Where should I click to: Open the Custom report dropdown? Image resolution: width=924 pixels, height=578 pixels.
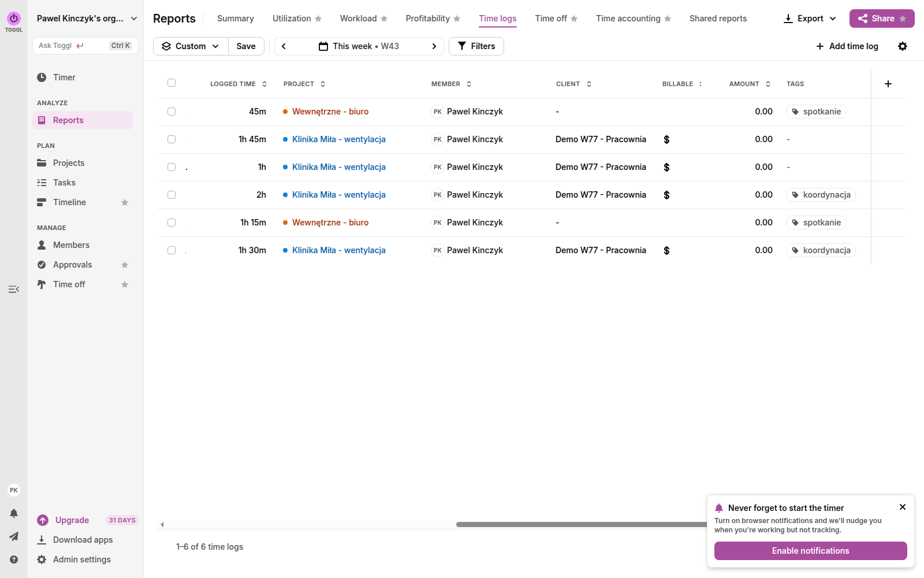(x=191, y=46)
